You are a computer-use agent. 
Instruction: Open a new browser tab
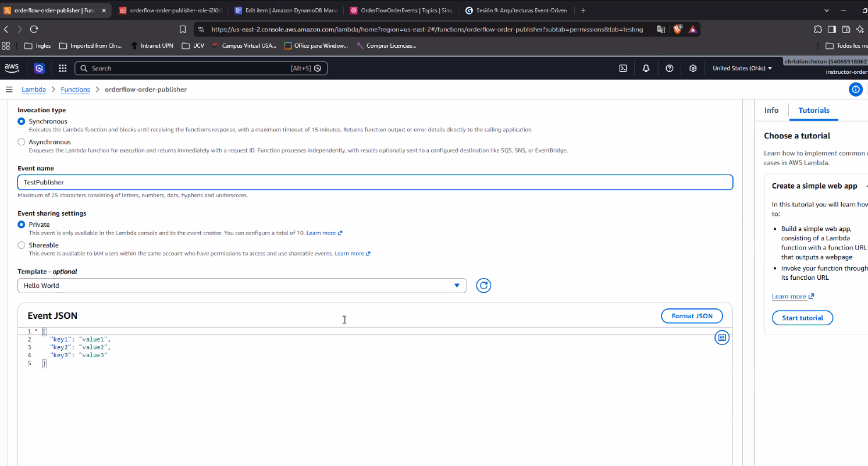583,10
